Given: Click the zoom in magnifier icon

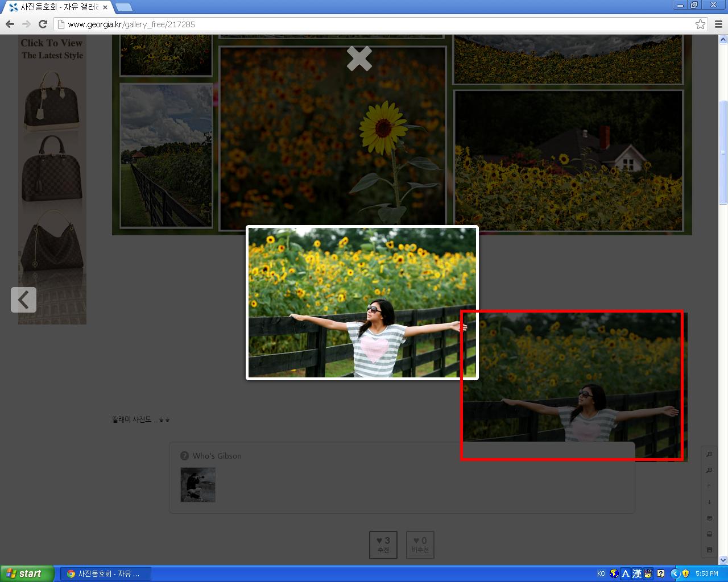Looking at the screenshot, I should [709, 454].
